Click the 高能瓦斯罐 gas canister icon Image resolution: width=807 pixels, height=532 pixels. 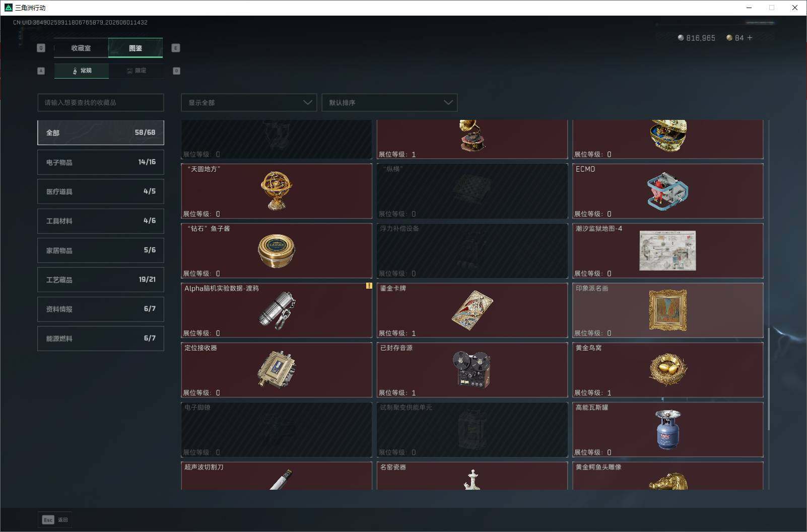667,429
